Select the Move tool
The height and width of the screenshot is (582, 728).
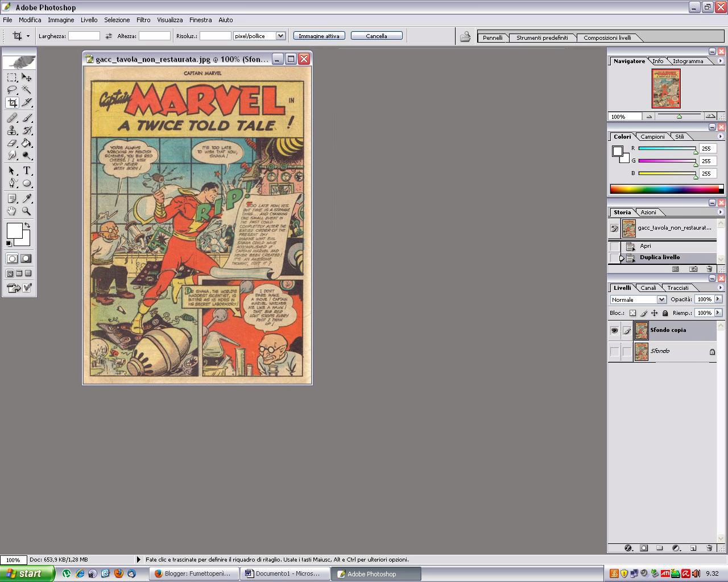[27, 77]
